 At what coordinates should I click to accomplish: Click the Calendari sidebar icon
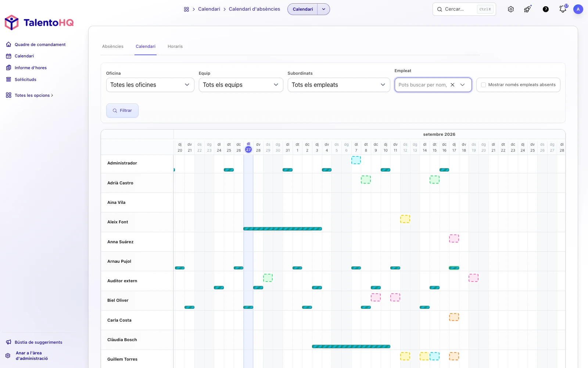(x=8, y=56)
